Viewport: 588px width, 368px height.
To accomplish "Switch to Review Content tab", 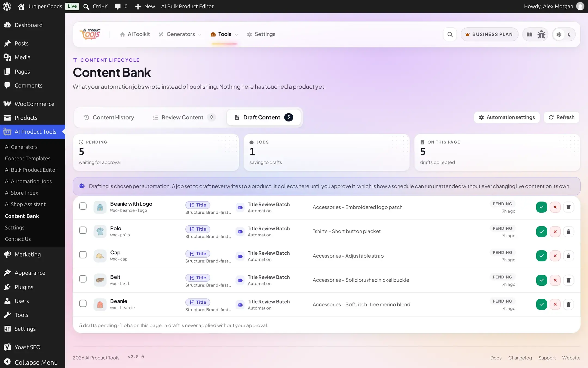I will coord(184,117).
